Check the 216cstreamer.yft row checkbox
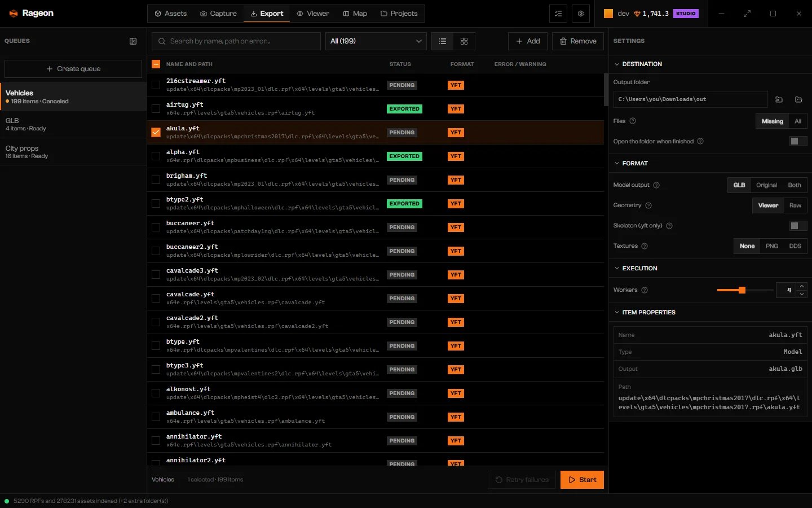The image size is (812, 508). click(156, 85)
